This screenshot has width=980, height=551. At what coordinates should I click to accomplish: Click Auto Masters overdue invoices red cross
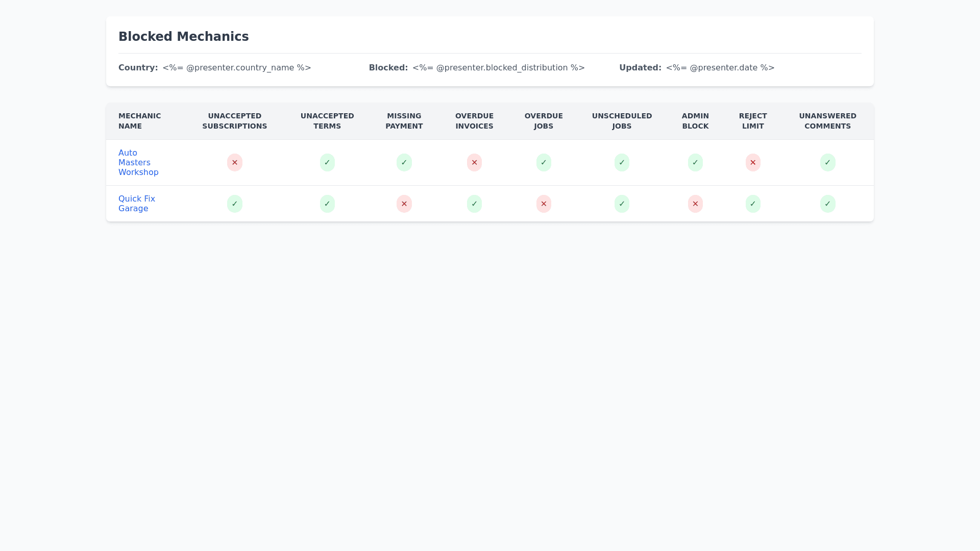coord(474,163)
